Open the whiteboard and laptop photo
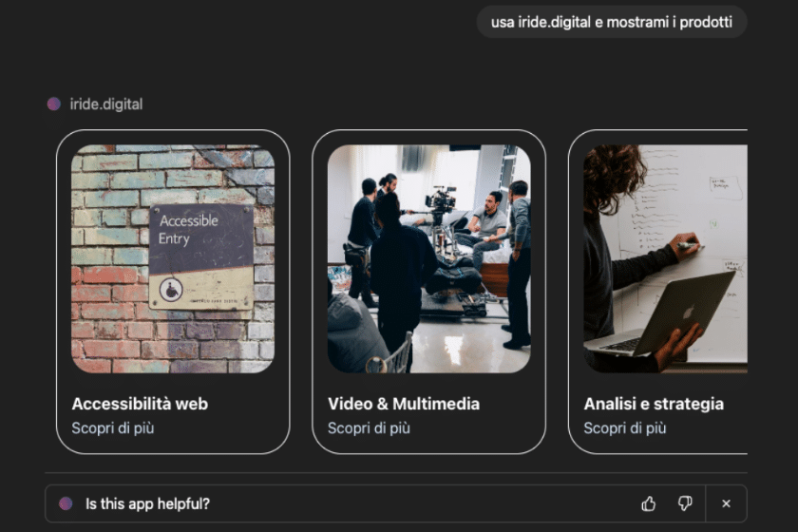Viewport: 798px width, 532px height. (665, 258)
